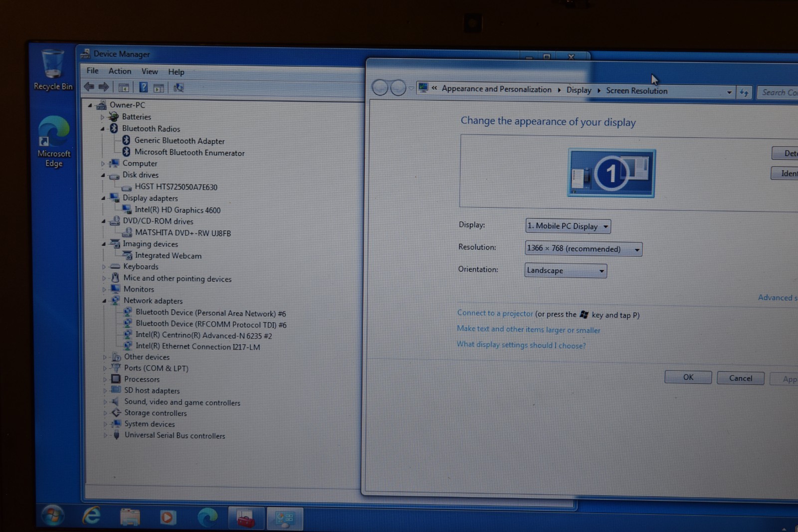Click the Back arrow in Device Manager toolbar
This screenshot has height=532, width=798.
point(89,87)
